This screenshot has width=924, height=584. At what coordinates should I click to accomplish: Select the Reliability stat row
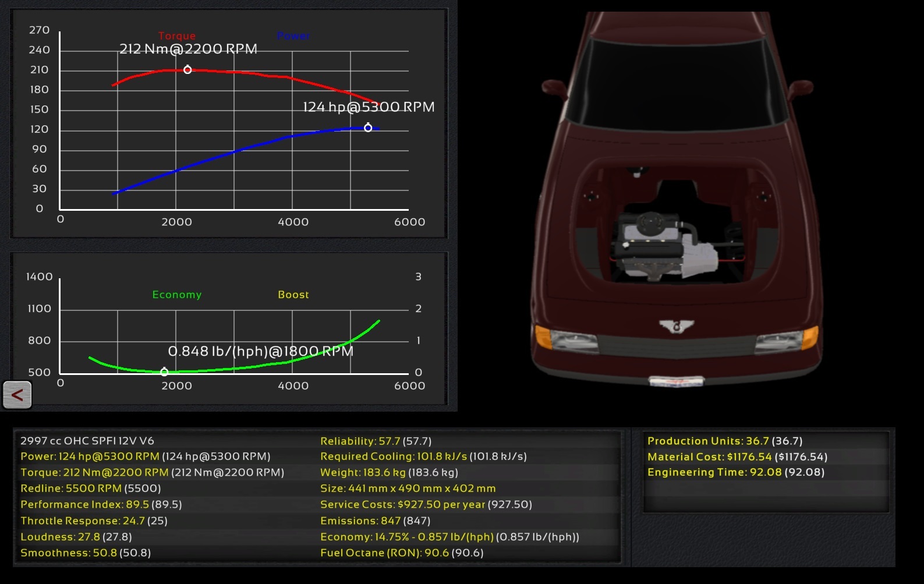[376, 441]
